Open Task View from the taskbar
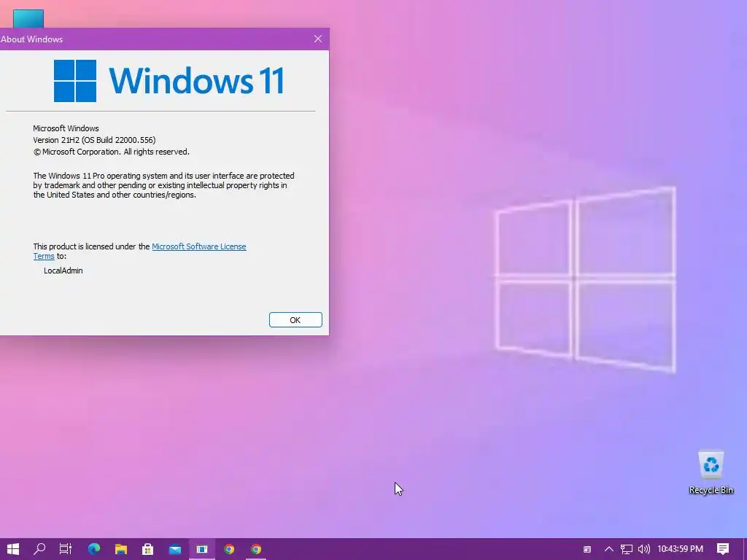The image size is (747, 560). point(66,549)
